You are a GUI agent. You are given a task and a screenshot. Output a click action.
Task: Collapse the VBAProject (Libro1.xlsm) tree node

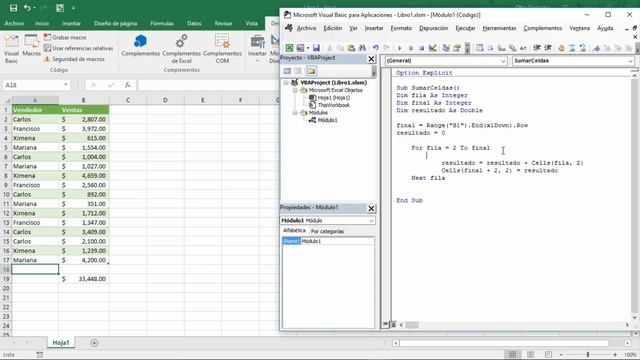coord(286,82)
